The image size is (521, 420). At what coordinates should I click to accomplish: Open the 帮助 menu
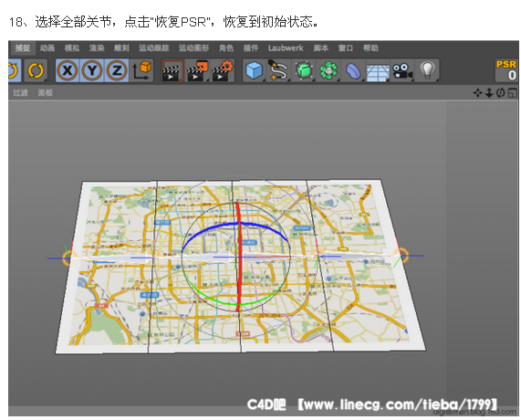click(370, 48)
